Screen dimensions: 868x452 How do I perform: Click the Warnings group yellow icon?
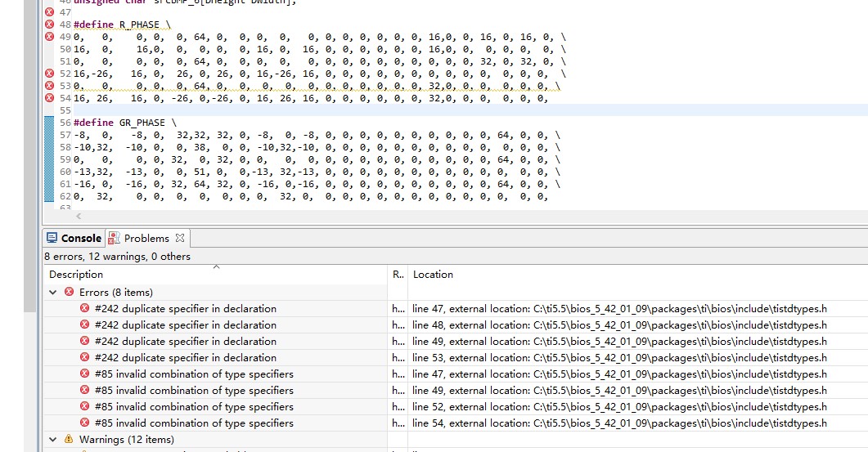tap(69, 439)
